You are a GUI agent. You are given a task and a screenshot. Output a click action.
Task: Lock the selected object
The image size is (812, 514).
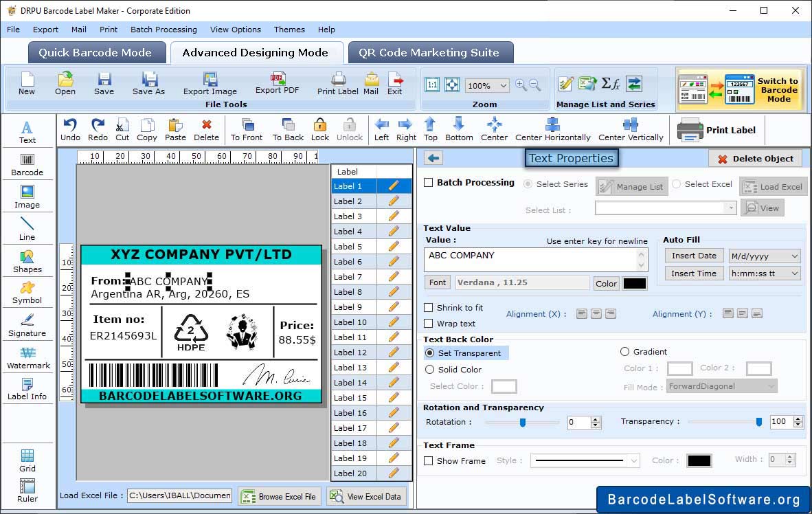[x=320, y=130]
